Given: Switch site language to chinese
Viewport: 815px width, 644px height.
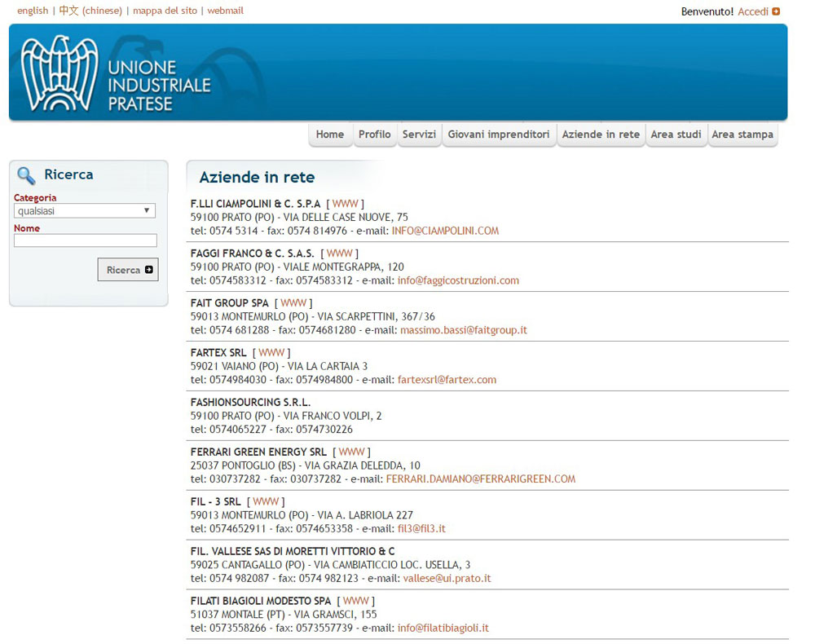Looking at the screenshot, I should click(x=90, y=11).
